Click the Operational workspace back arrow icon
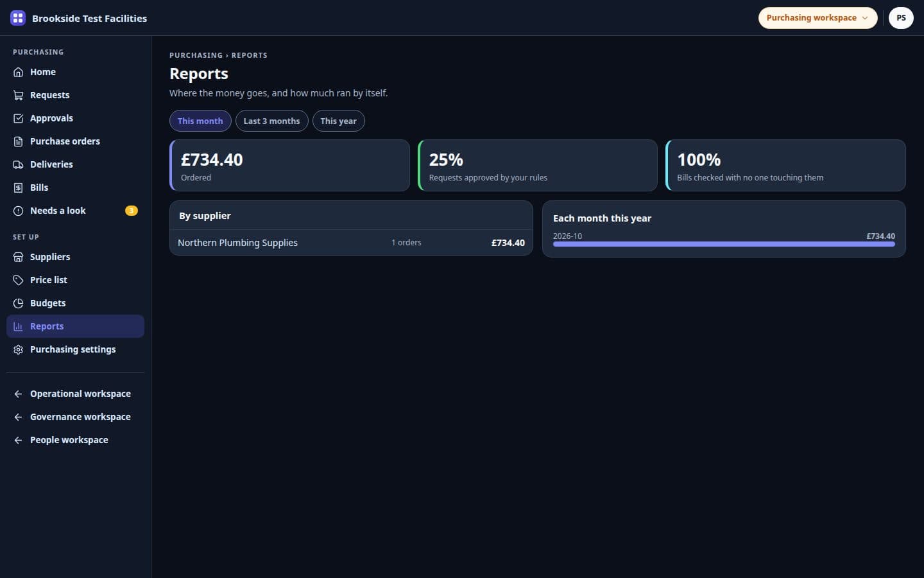Image resolution: width=924 pixels, height=578 pixels. pos(18,394)
